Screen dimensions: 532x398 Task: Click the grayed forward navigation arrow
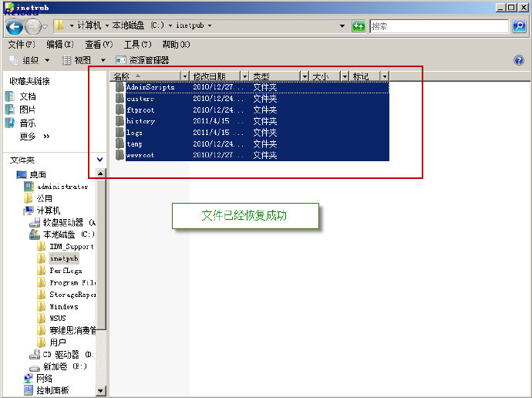pyautogui.click(x=33, y=26)
